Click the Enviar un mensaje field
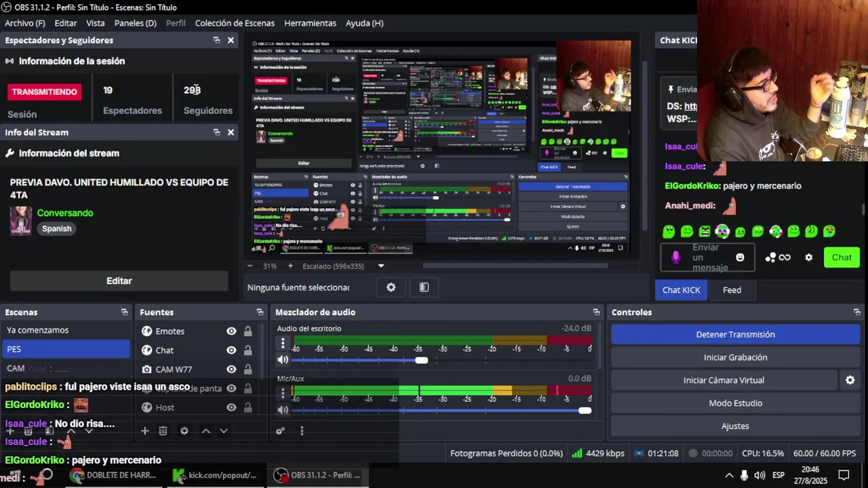 (x=707, y=258)
